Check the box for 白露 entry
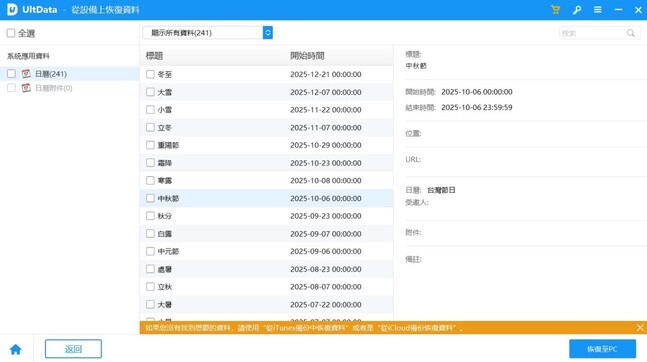Screen dimensions: 647x362 pos(150,234)
